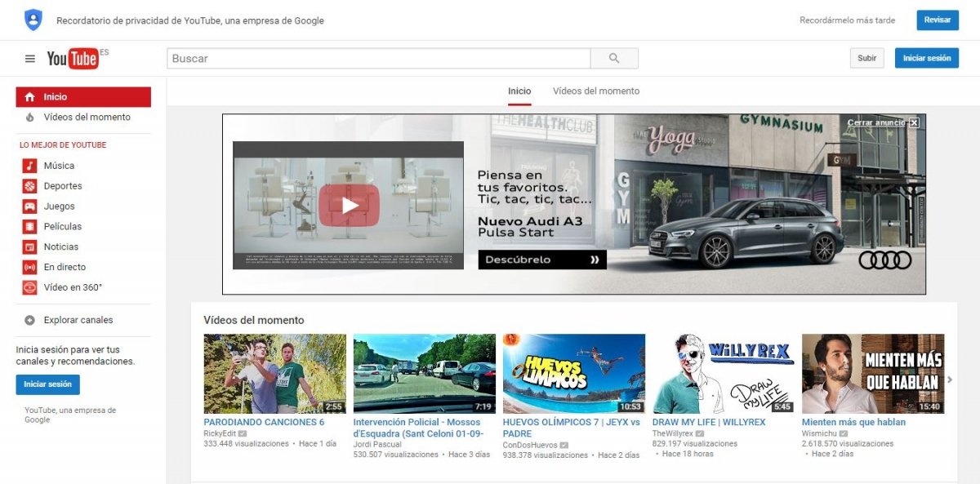980x484 pixels.
Task: Click Mienten más que hablan title
Action: tap(853, 423)
